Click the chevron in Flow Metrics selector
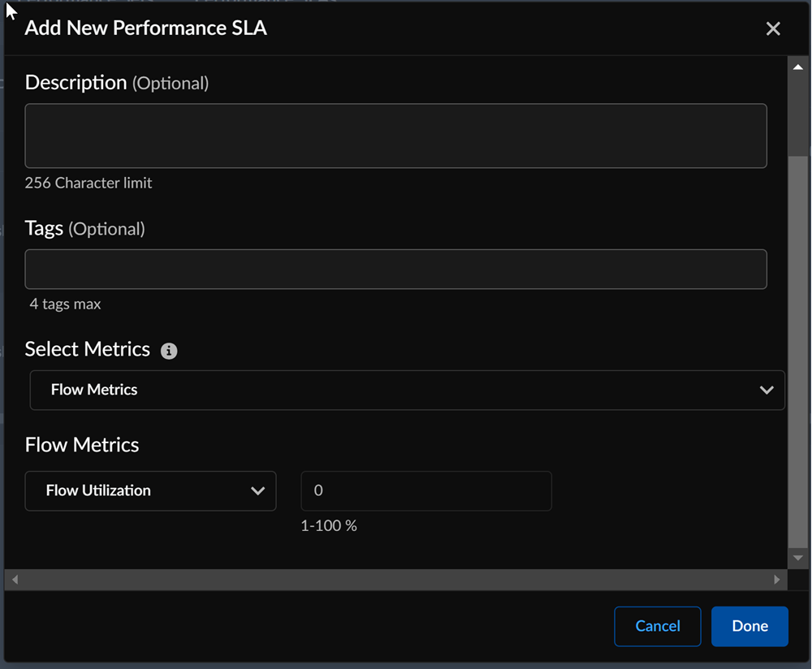The width and height of the screenshot is (812, 669). [x=766, y=391]
